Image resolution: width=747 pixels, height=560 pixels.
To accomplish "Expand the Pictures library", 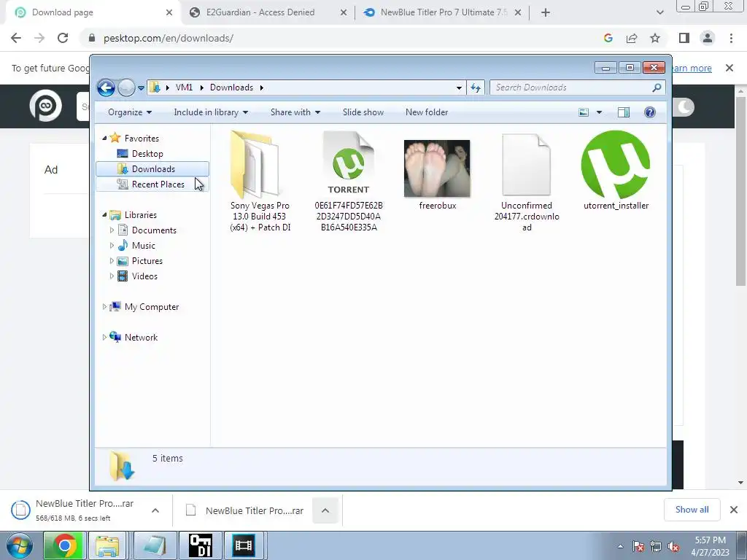I will (112, 261).
